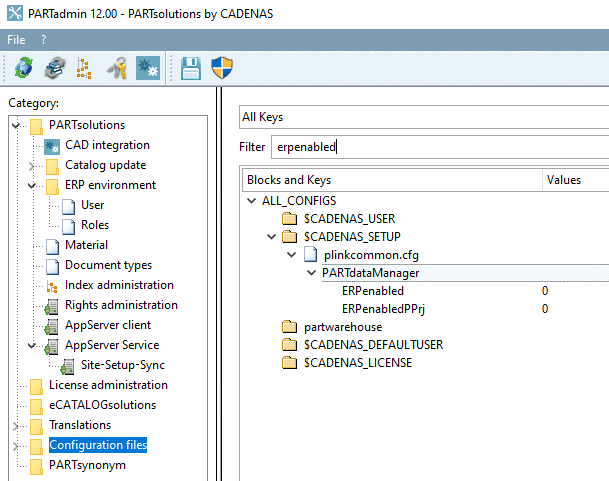Select Rights administration in category tree
609x481 pixels.
121,305
